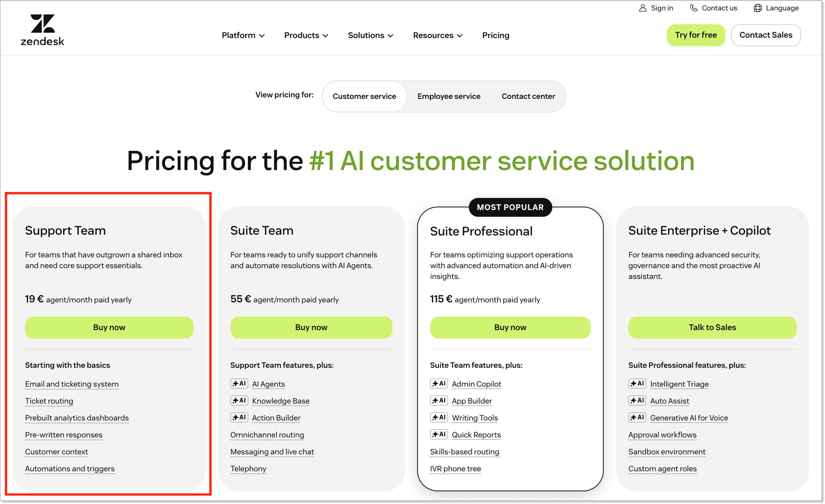This screenshot has width=825, height=504.
Task: Click the AI badge beside Admin Copilot
Action: [x=439, y=384]
